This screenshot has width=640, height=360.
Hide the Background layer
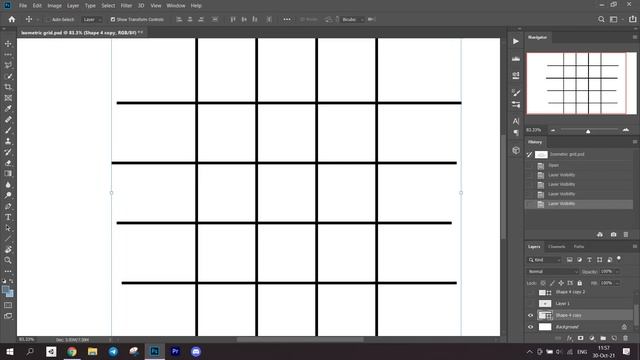530,327
